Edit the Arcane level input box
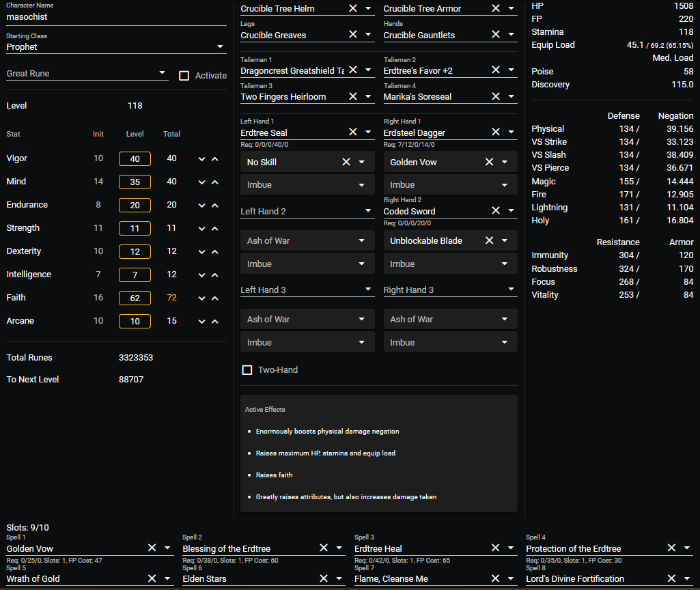Viewport: 700px width, 590px height. (135, 322)
